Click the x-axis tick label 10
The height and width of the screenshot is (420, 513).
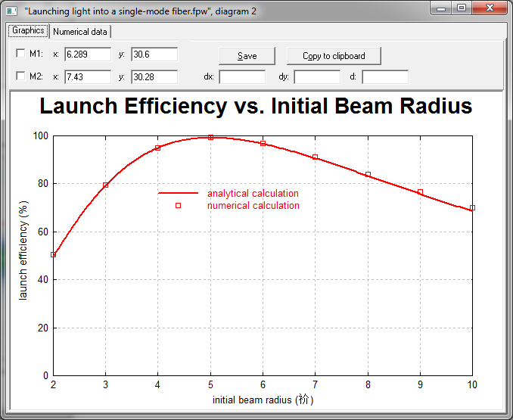(472, 384)
